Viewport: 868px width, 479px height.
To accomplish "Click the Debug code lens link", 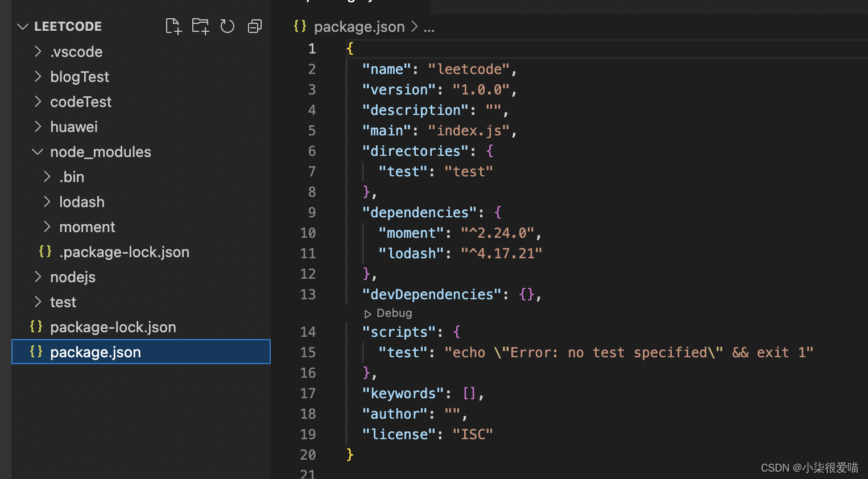I will 394,313.
